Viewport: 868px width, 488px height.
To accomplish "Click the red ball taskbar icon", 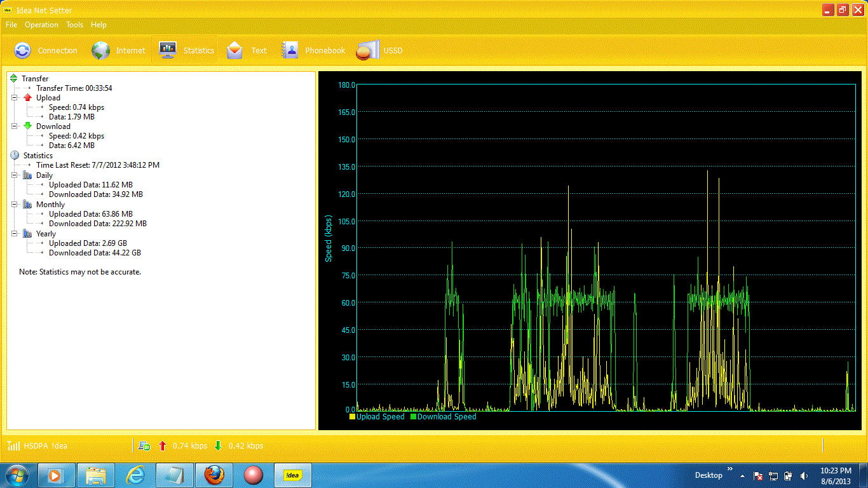I will point(254,475).
